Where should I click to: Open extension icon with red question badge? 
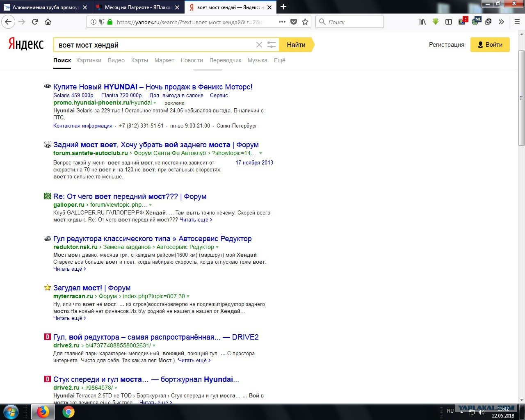[x=462, y=21]
